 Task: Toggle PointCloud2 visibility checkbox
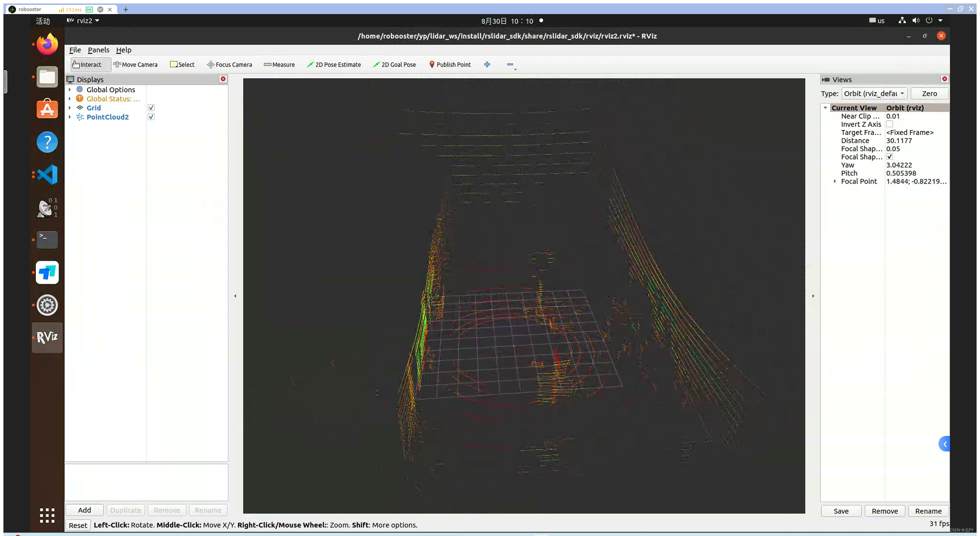tap(151, 117)
